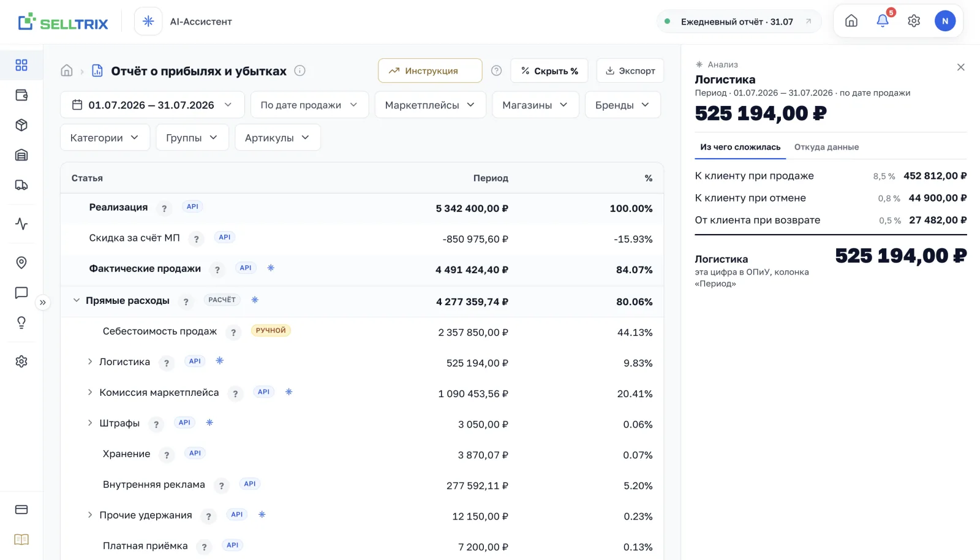The width and height of the screenshot is (980, 560).
Task: Open settings gear in top bar
Action: [x=914, y=21]
